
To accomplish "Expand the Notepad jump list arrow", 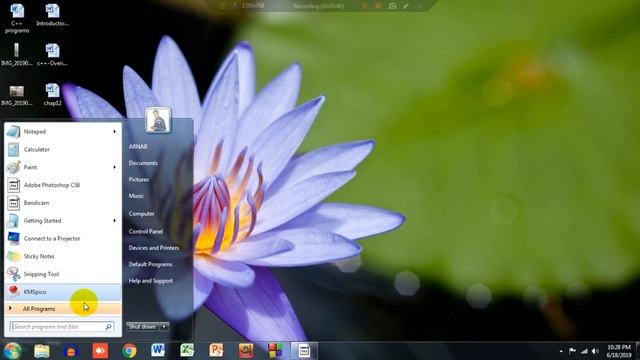I will pyautogui.click(x=115, y=131).
